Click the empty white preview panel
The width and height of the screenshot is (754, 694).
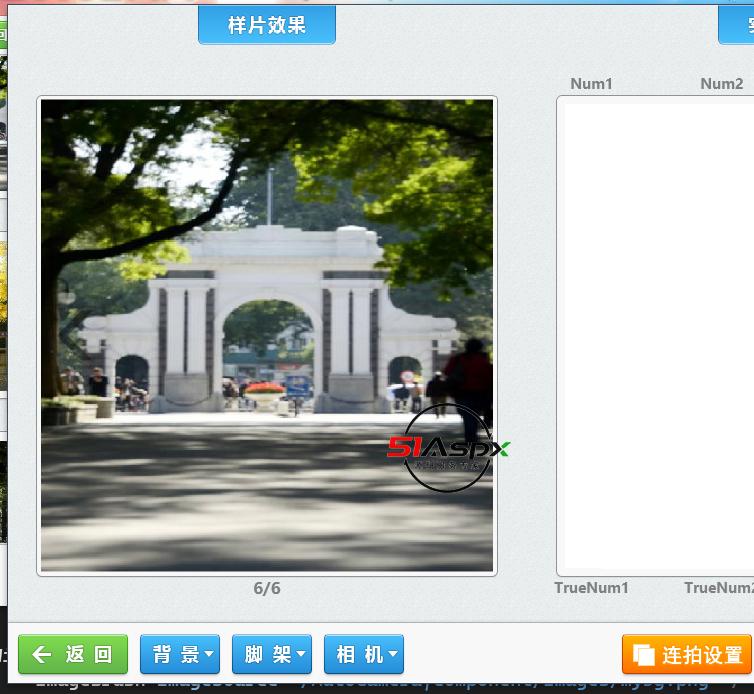(657, 336)
